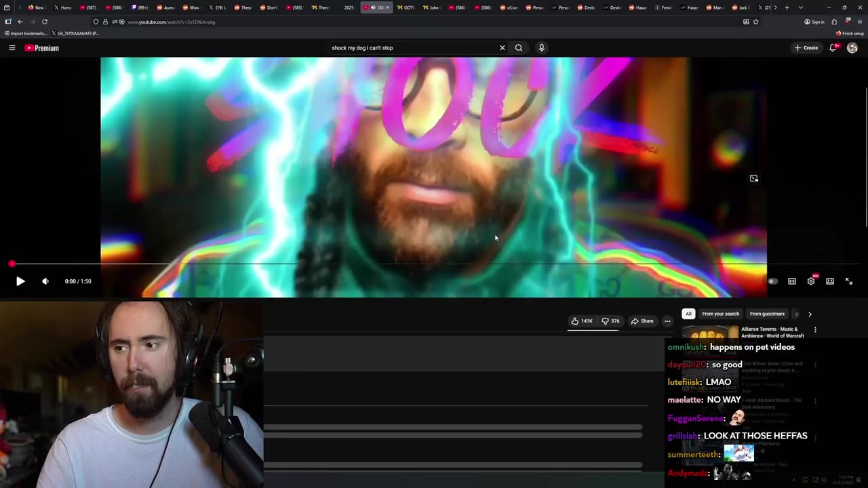Open the site permissions shield icon
The height and width of the screenshot is (488, 868).
(x=96, y=22)
